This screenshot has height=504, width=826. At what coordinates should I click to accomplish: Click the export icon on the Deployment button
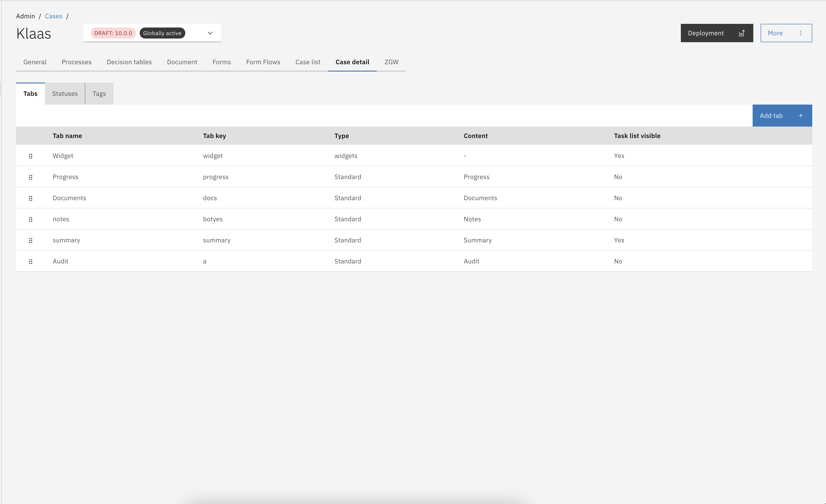click(x=742, y=33)
